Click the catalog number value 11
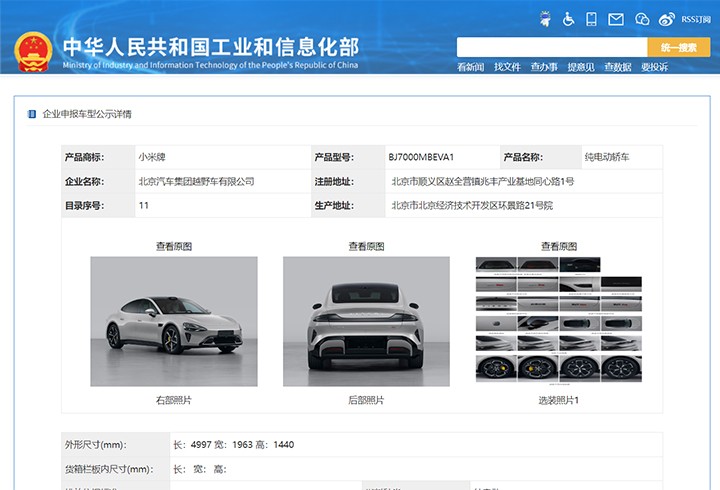Screen dimensions: 720x490 pyautogui.click(x=144, y=205)
